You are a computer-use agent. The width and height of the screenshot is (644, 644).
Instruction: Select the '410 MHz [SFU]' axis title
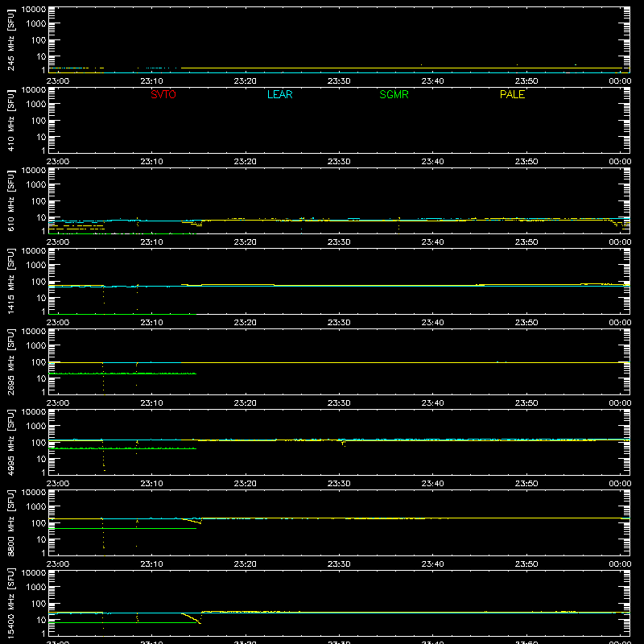click(x=10, y=120)
